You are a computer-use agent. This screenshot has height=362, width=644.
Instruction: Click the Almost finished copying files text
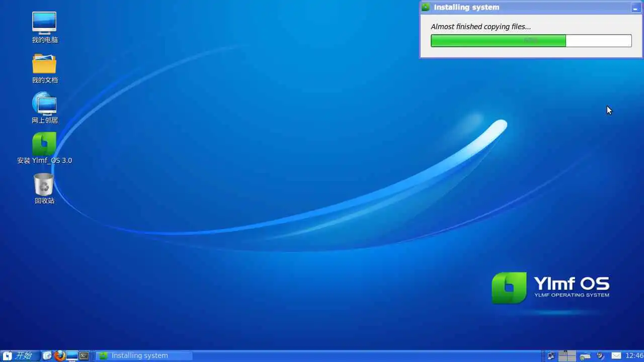coord(481,27)
